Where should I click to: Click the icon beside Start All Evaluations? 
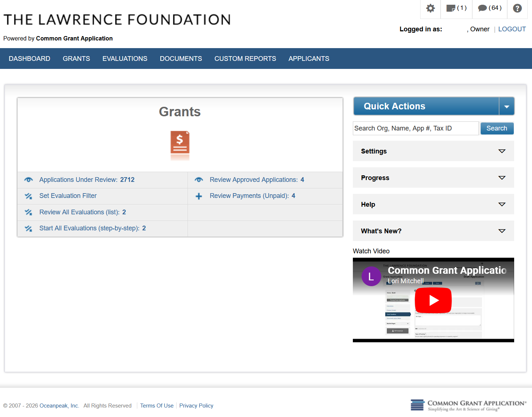click(x=28, y=229)
